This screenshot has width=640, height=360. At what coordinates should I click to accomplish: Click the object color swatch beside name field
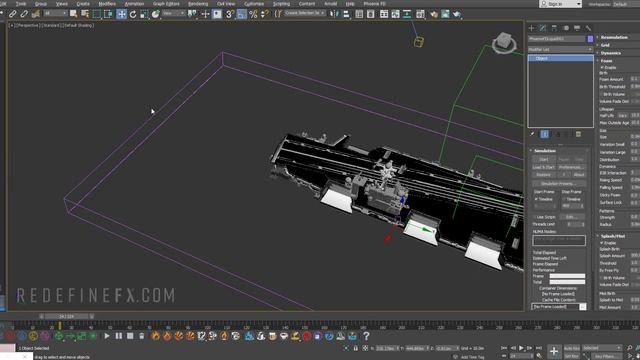click(590, 39)
